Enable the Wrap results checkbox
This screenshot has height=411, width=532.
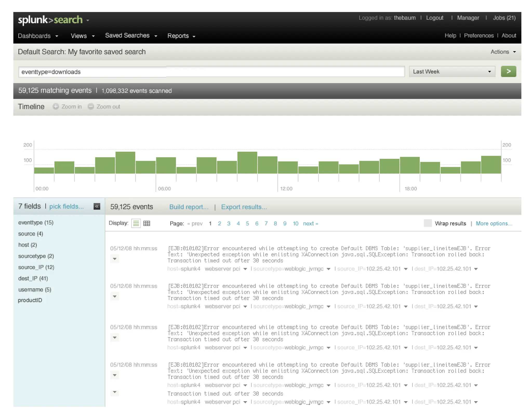coord(427,223)
